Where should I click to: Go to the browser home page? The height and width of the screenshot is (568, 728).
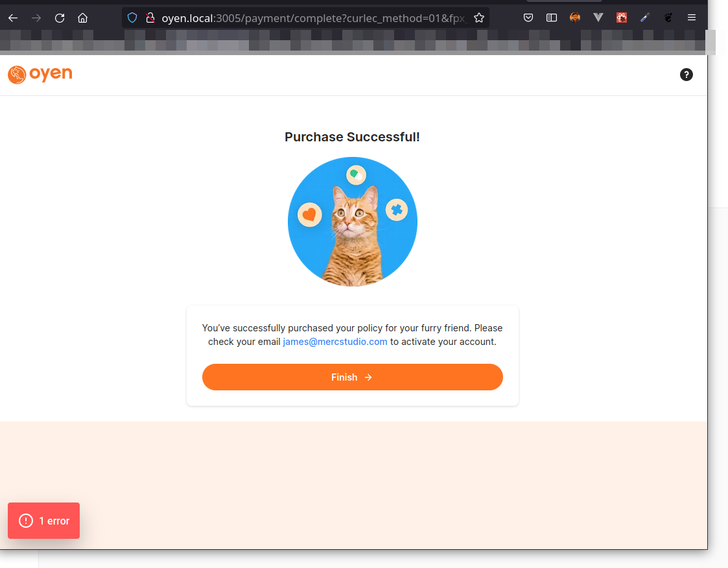click(82, 18)
